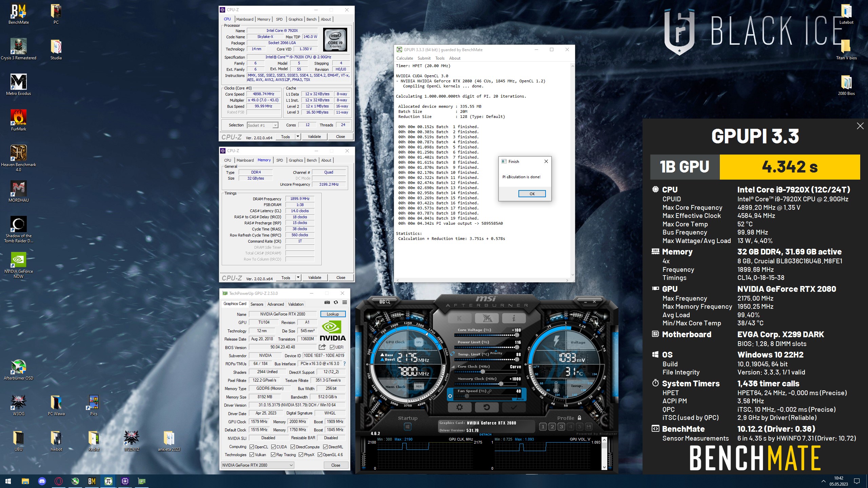Click OK in the Finish dialog
Viewport: 868px width, 488px height.
(x=532, y=194)
